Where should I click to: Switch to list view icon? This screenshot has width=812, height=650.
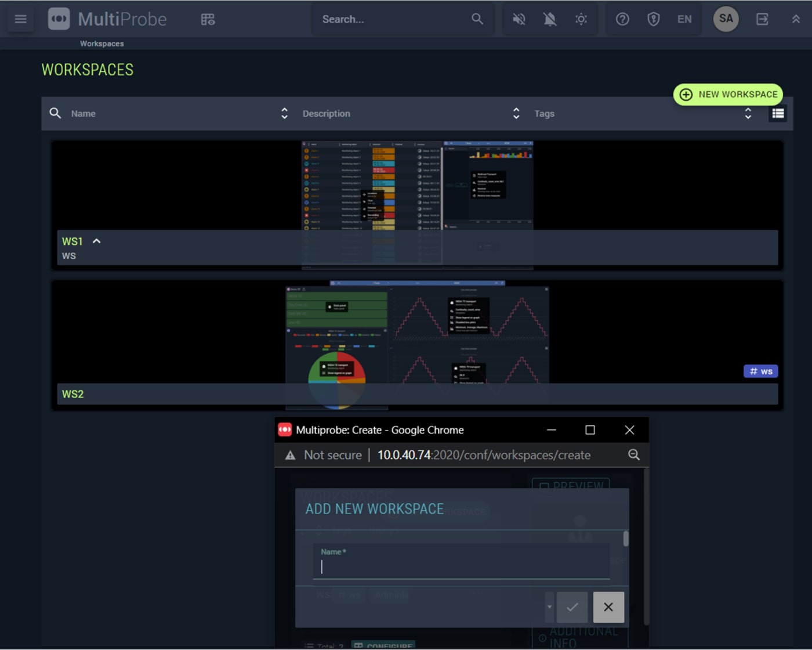pyautogui.click(x=778, y=114)
